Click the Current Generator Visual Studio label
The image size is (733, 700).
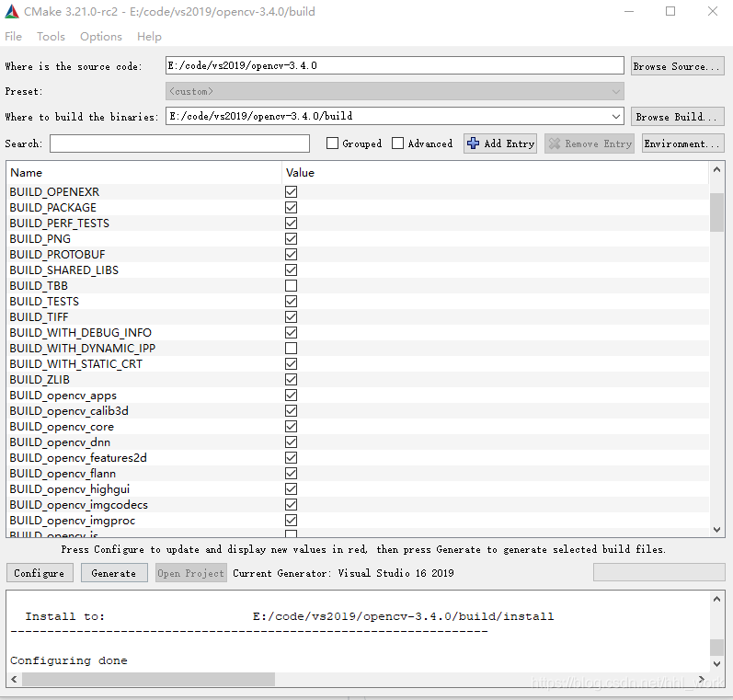343,573
